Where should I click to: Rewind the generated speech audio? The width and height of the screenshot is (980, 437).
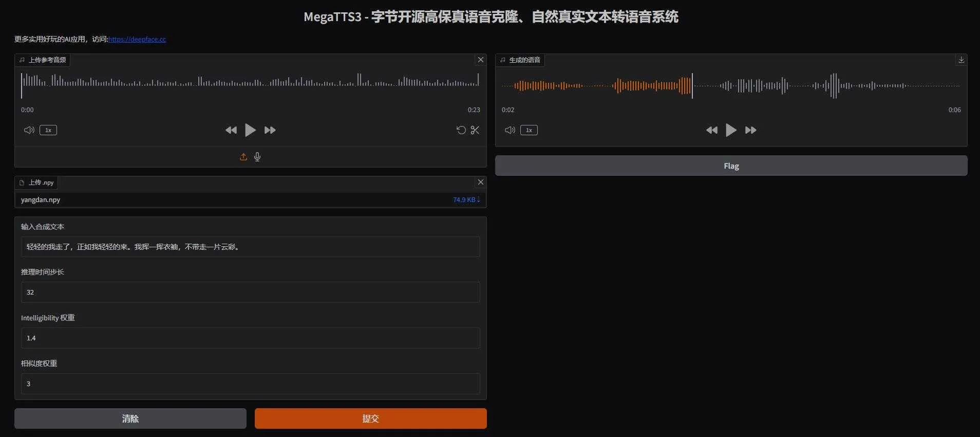coord(712,130)
